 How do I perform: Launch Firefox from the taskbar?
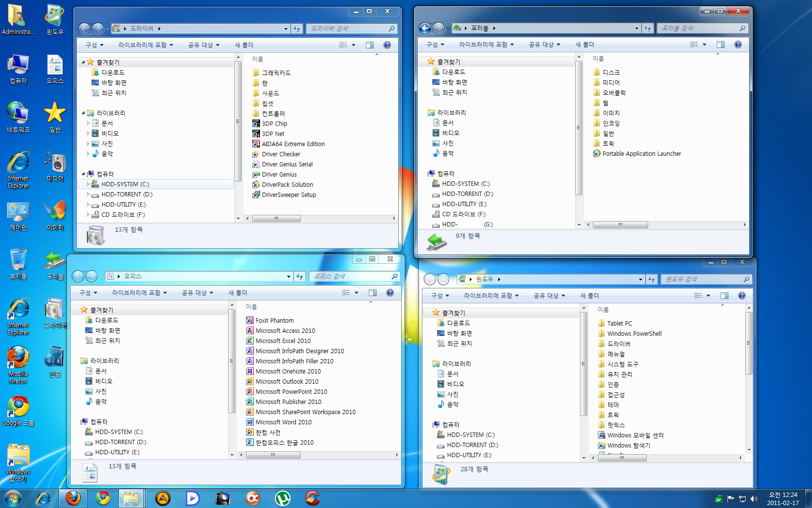coord(73,498)
